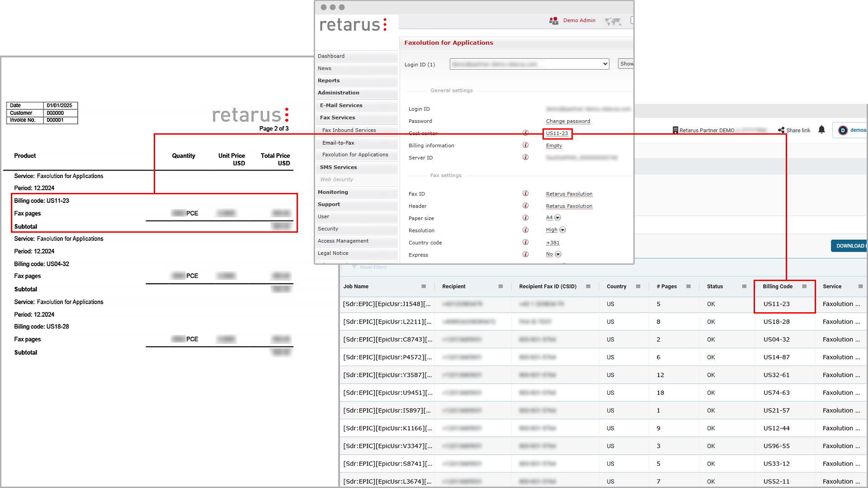Click the Paper size info icon

coord(525,218)
